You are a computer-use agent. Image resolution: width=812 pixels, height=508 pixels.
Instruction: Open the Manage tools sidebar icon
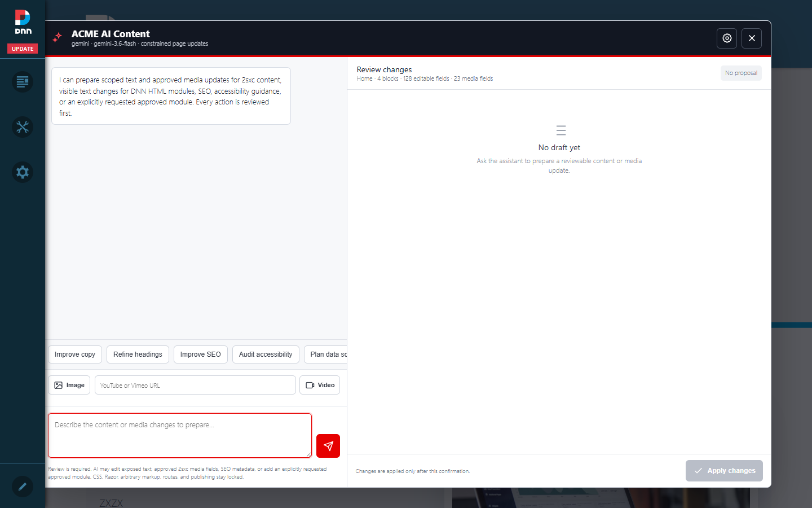23,127
